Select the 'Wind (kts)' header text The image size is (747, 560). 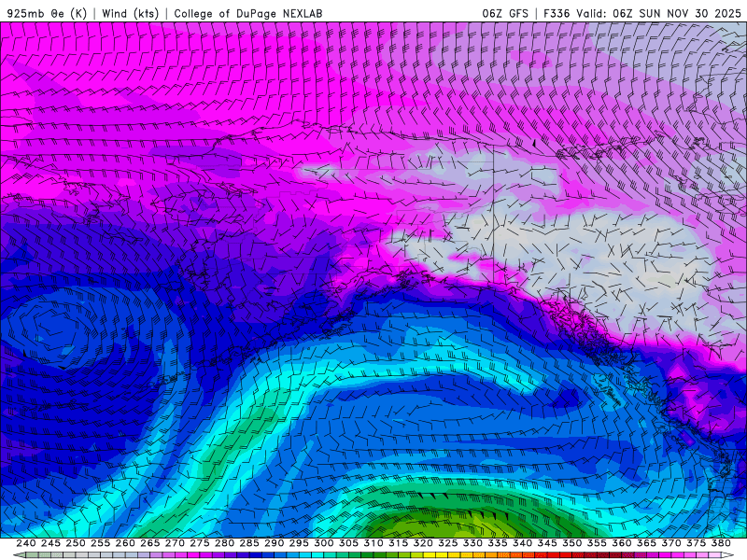[x=131, y=13]
